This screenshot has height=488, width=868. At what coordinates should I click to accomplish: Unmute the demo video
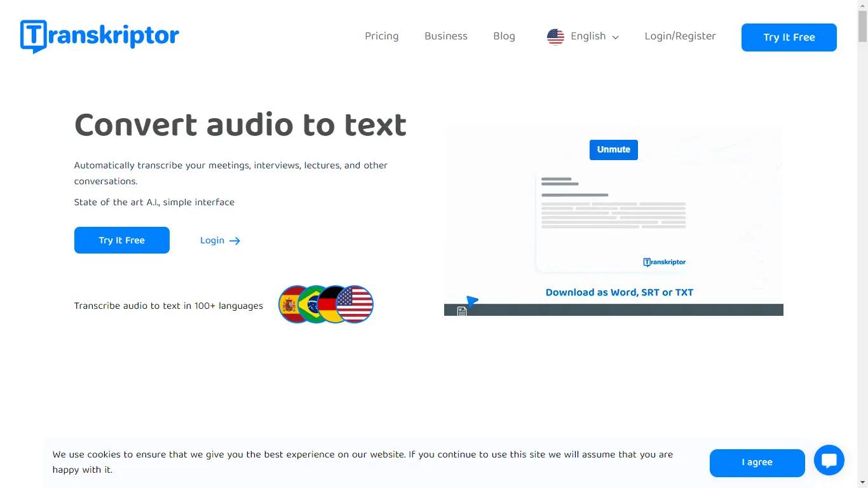tap(614, 149)
